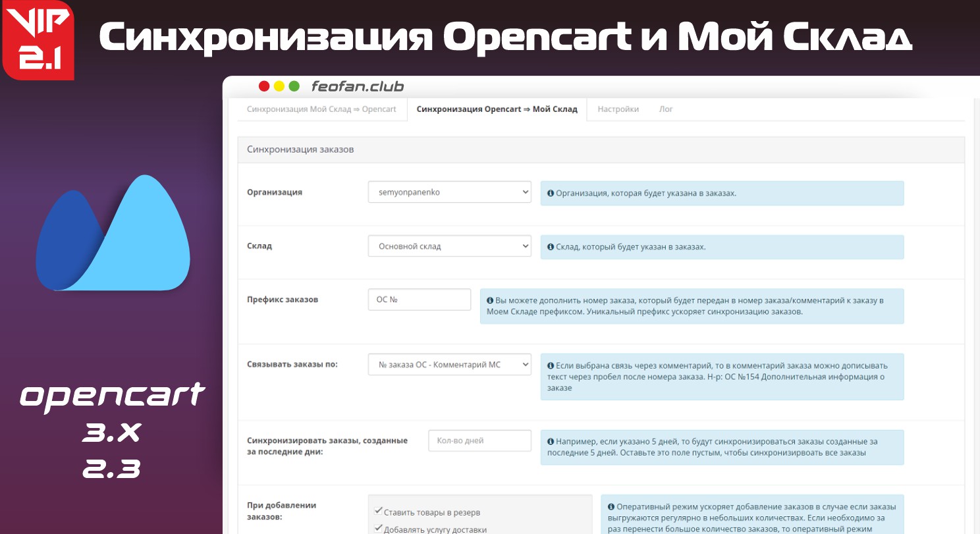Viewport: 980px width, 534px height.
Task: Click the red window dot
Action: 264,86
